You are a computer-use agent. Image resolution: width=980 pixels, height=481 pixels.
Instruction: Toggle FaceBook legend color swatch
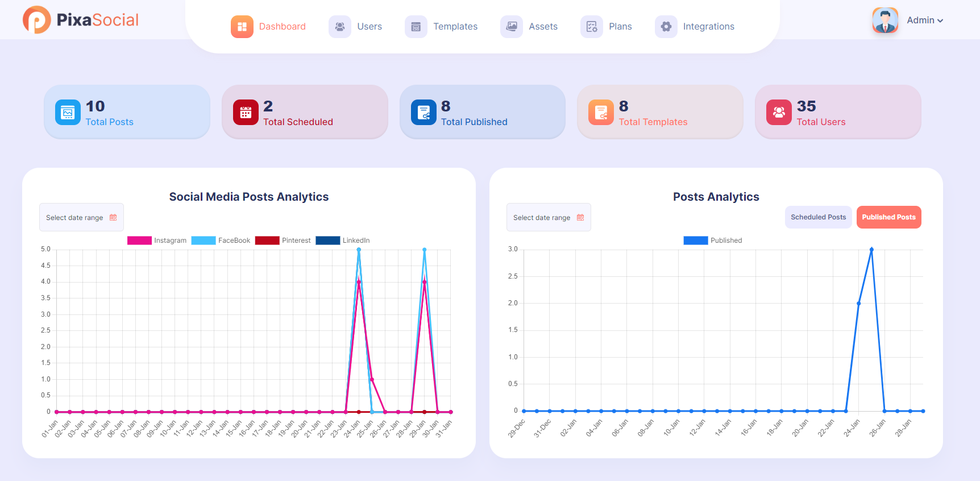[204, 240]
